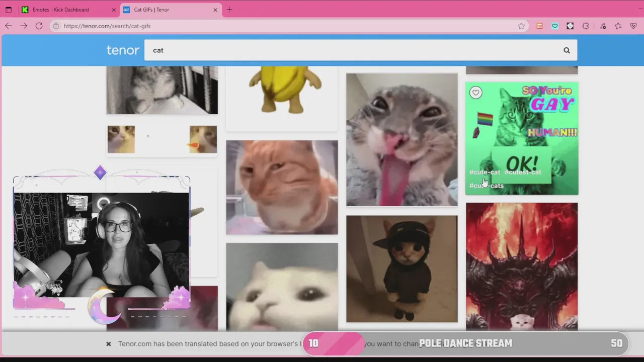The height and width of the screenshot is (362, 644).
Task: Open a new browser tab
Action: pyautogui.click(x=229, y=10)
